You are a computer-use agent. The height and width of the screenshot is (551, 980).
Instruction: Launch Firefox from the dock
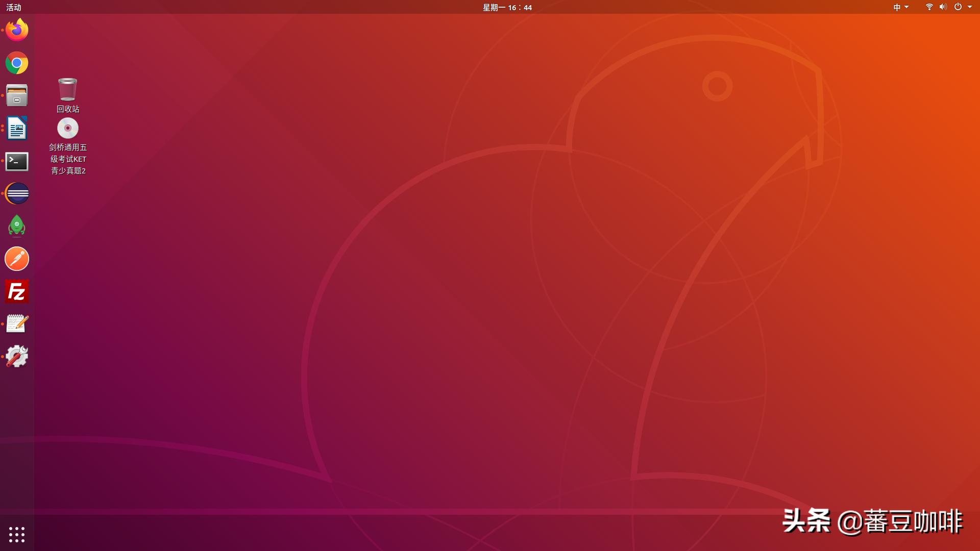pyautogui.click(x=17, y=30)
